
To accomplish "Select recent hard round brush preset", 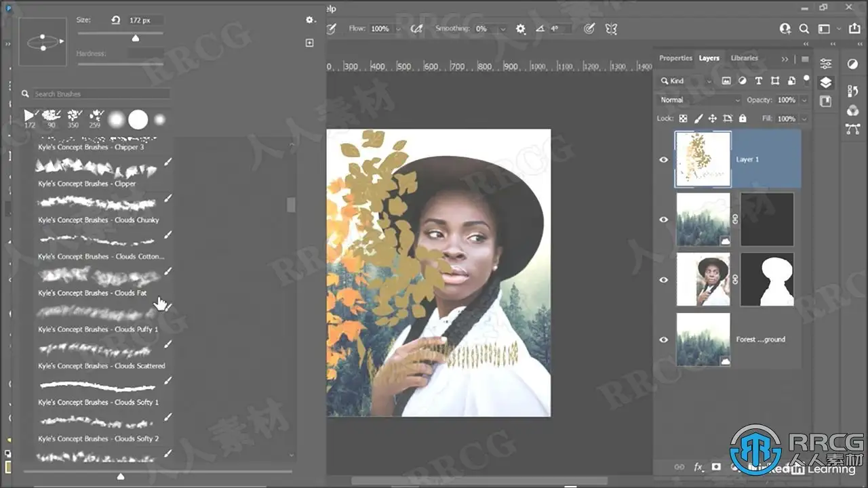I will [138, 120].
